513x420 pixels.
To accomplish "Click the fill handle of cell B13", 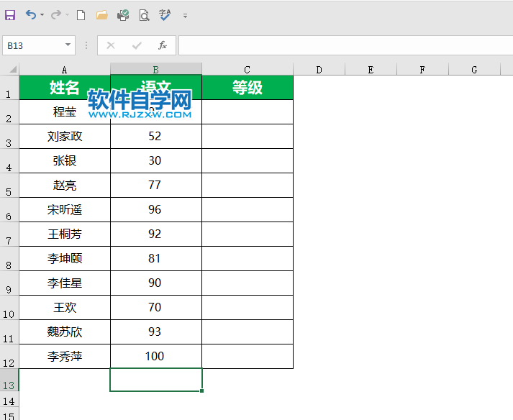I will click(202, 391).
